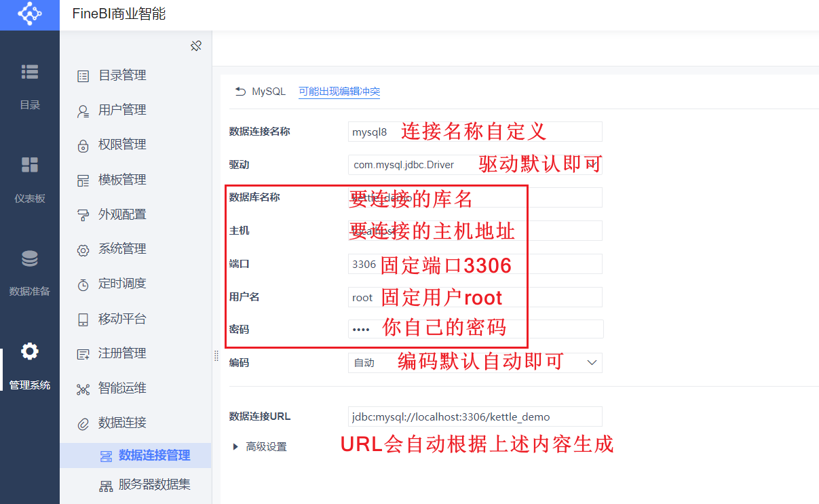Click the 系统管理 gear icon
The width and height of the screenshot is (819, 504).
tap(83, 250)
